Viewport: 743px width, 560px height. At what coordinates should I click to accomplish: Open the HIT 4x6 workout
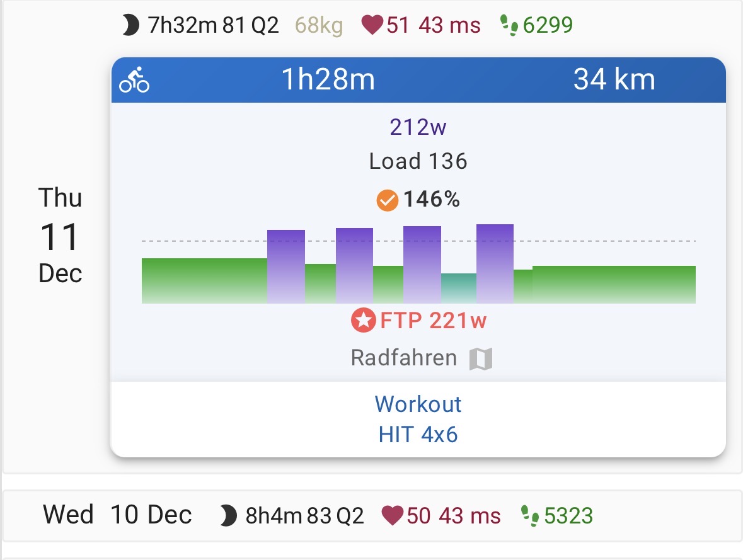(x=418, y=435)
